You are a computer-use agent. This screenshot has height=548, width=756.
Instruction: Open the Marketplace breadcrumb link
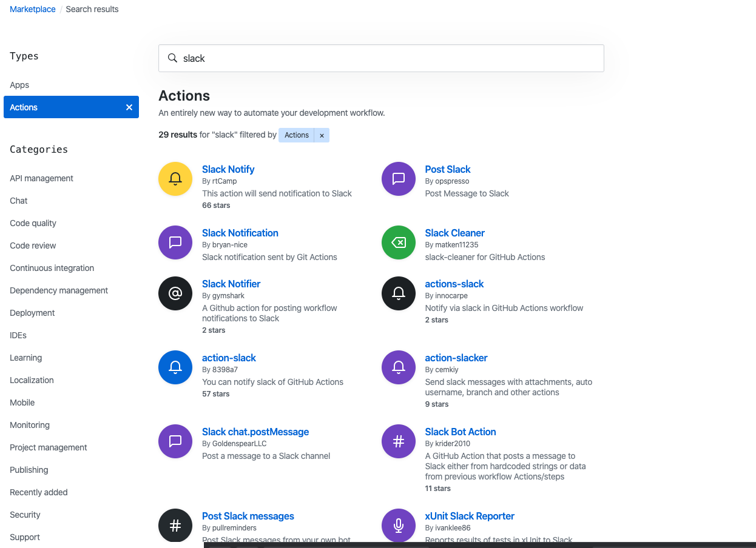click(x=33, y=9)
